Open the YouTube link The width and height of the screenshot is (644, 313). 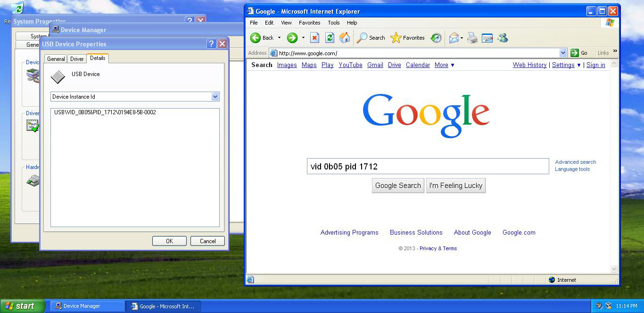coord(350,65)
